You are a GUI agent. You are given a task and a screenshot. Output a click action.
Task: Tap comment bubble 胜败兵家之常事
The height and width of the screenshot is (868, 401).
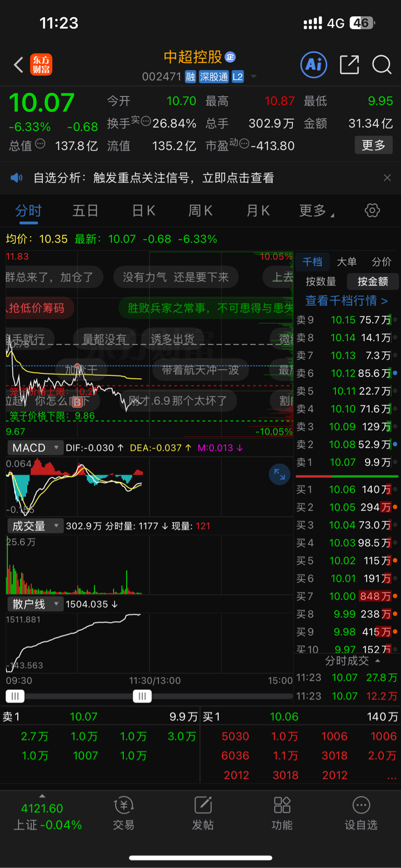206,308
